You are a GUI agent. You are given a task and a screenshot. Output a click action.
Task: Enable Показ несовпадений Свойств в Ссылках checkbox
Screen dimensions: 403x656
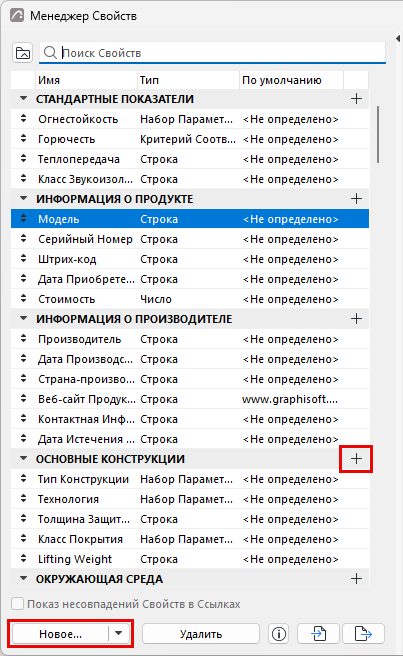pos(18,604)
